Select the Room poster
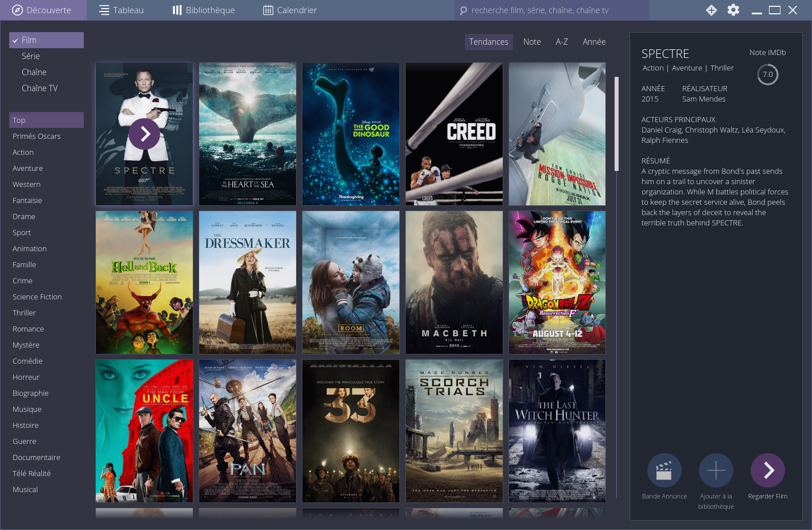This screenshot has width=812, height=530. click(x=351, y=282)
